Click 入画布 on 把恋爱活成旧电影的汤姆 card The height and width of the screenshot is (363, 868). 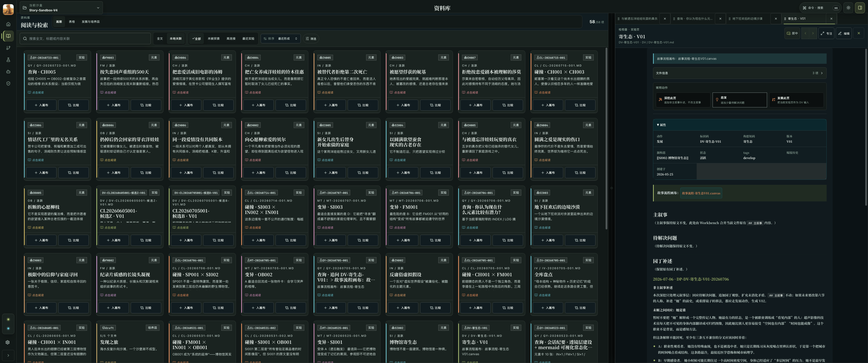186,105
